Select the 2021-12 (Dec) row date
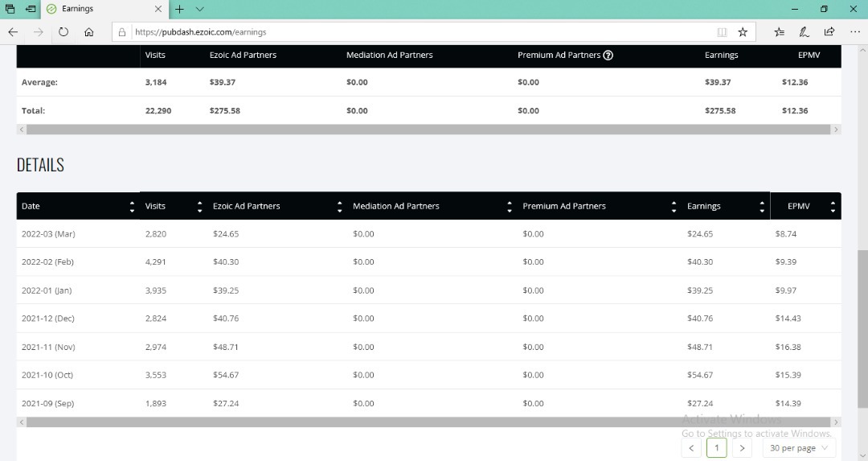868x461 pixels. (x=47, y=318)
